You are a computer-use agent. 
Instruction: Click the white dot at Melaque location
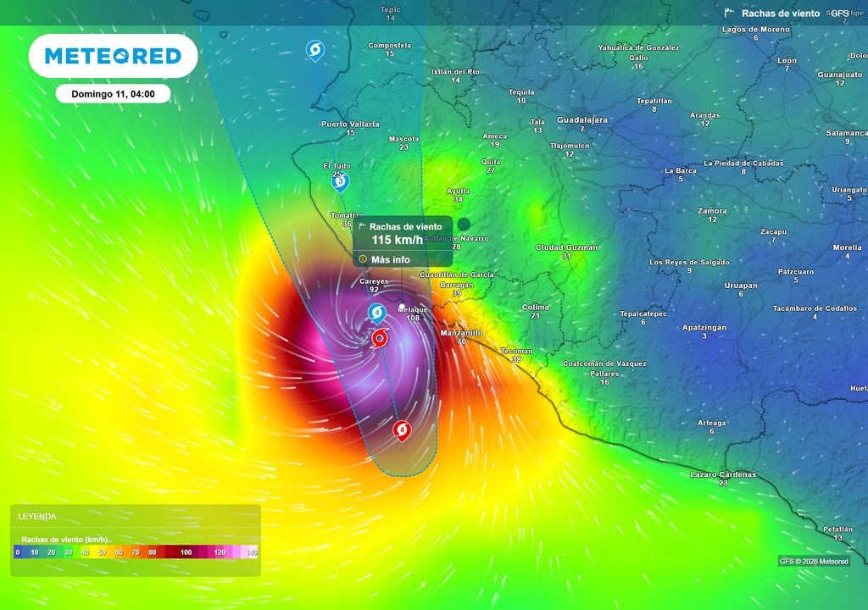(402, 307)
